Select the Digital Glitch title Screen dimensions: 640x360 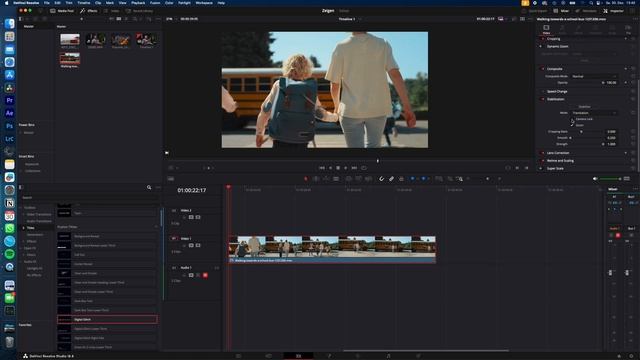click(x=107, y=320)
